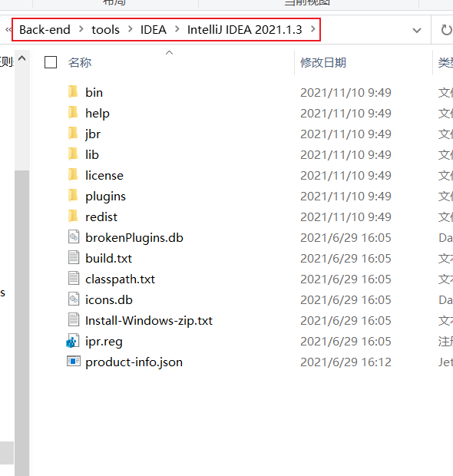Sort by the 修改日期 column header
453x476 pixels.
coord(323,62)
